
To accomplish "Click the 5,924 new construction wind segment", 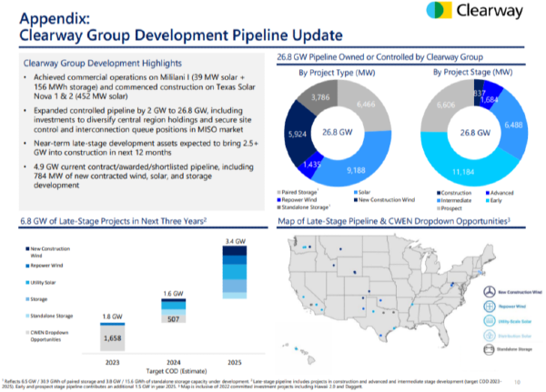I will [x=297, y=134].
